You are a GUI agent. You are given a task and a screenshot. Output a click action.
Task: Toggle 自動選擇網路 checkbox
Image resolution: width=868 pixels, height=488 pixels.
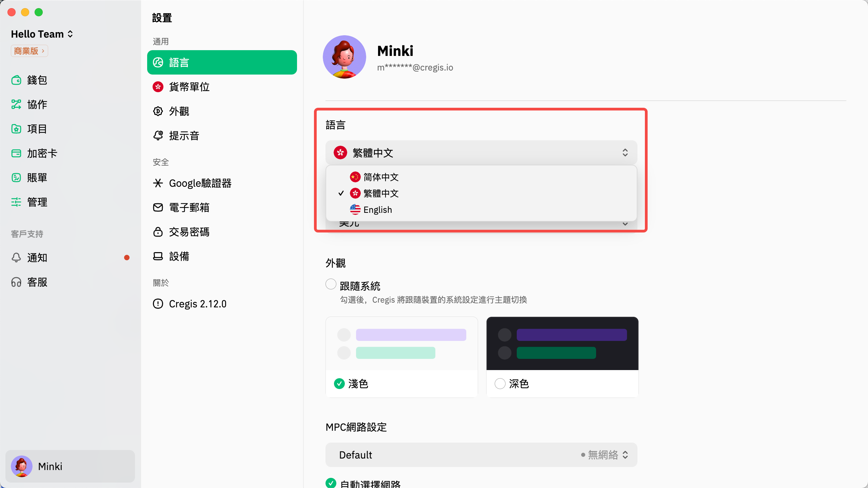[331, 483]
